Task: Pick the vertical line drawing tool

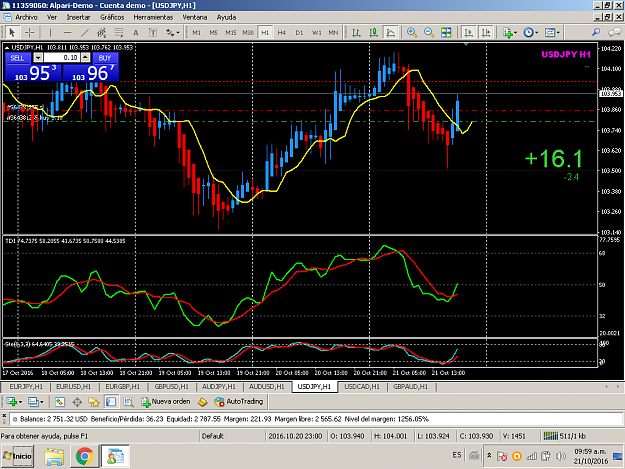Action: point(50,32)
